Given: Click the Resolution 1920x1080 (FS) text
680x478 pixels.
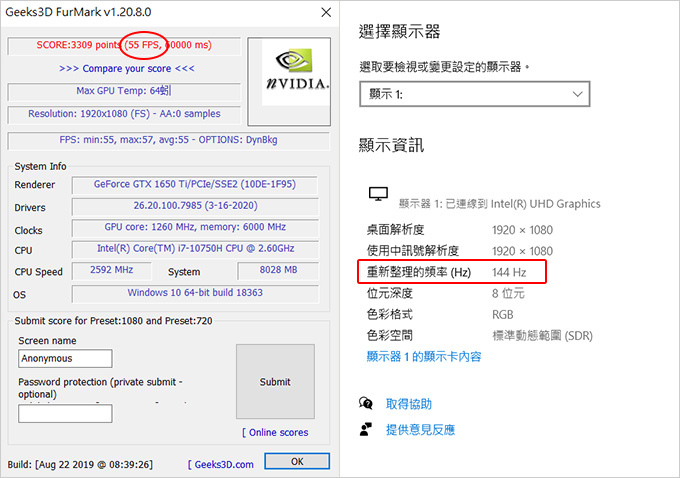Looking at the screenshot, I should [124, 114].
